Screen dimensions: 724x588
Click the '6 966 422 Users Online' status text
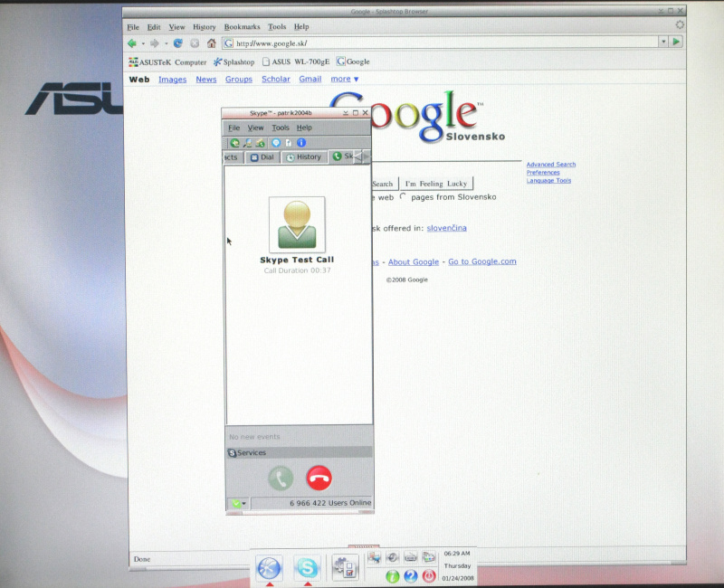(330, 503)
